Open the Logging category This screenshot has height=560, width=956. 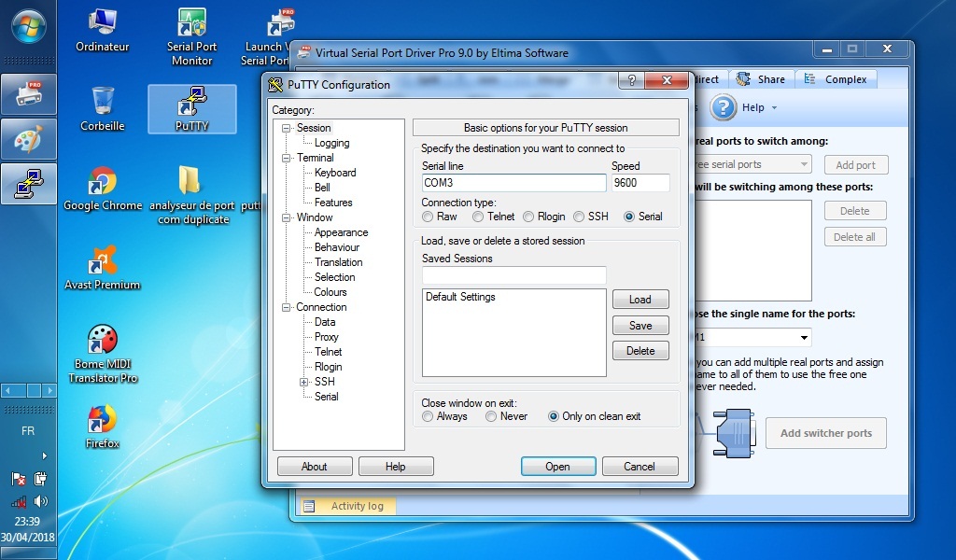(331, 143)
